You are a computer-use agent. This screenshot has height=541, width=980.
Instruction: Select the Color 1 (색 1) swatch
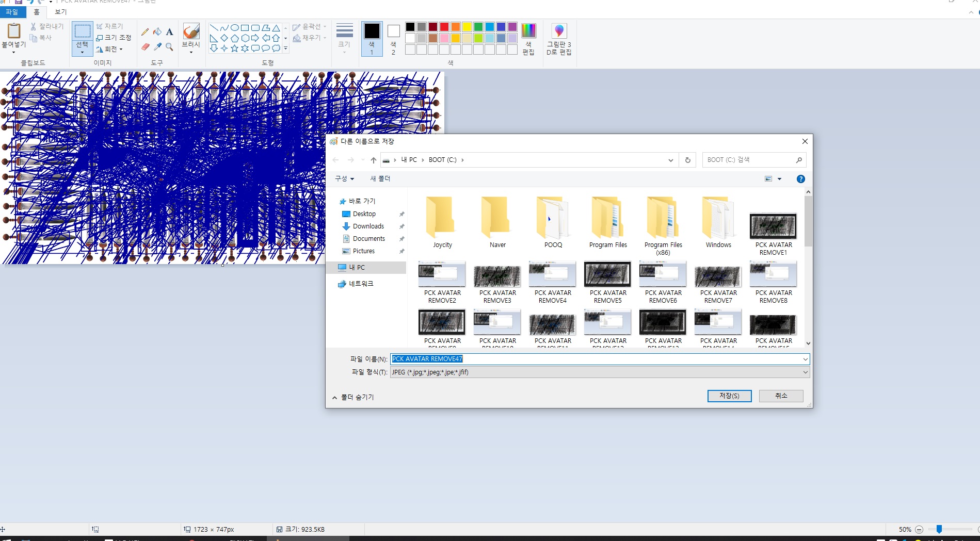pyautogui.click(x=372, y=38)
